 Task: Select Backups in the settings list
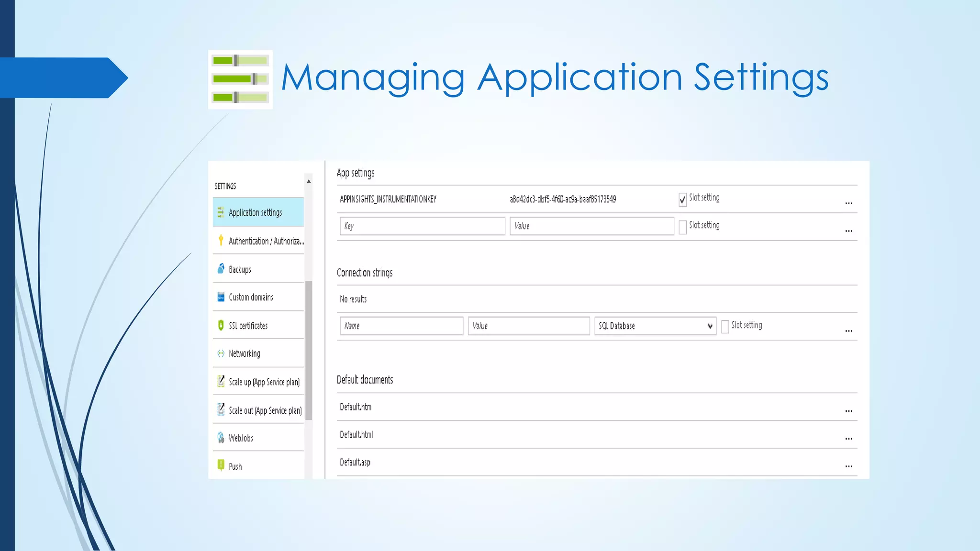pyautogui.click(x=258, y=269)
